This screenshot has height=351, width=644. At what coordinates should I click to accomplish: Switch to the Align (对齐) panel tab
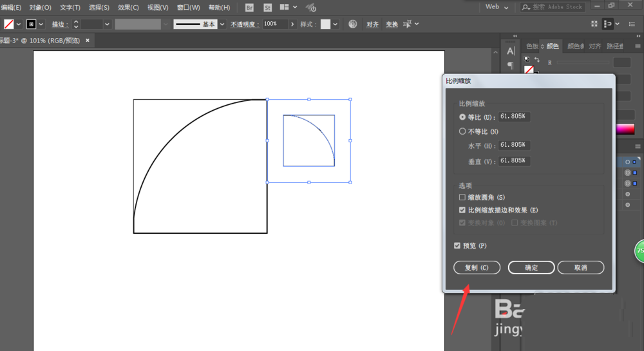click(x=594, y=46)
